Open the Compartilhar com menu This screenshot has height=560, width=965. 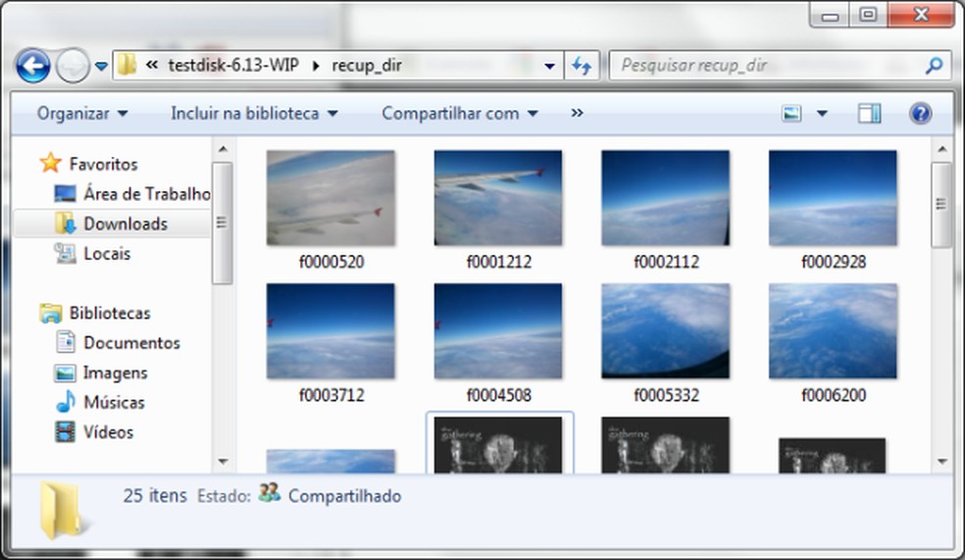(x=460, y=113)
